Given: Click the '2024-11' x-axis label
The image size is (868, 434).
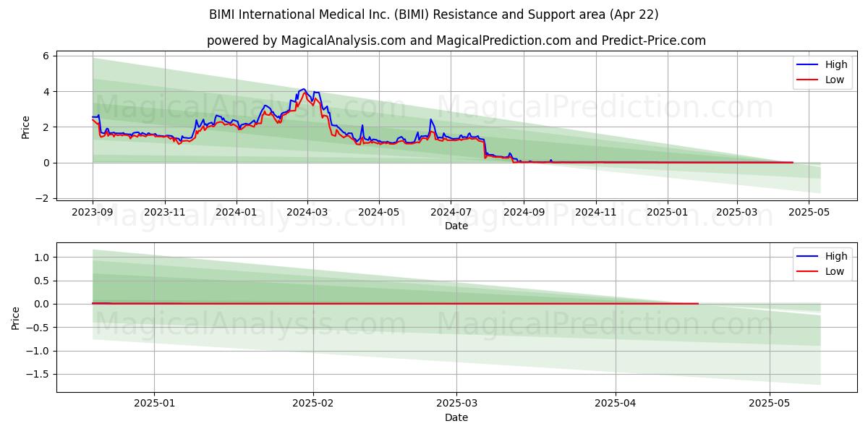Looking at the screenshot, I should (596, 212).
